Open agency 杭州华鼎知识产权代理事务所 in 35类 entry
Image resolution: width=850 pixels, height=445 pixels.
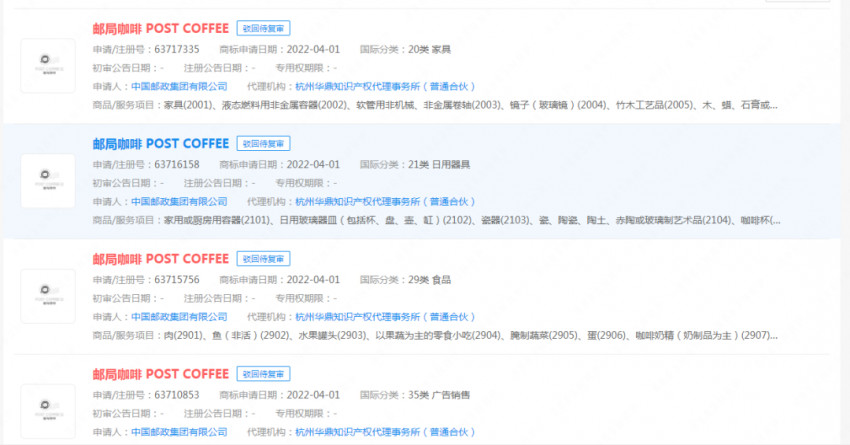[x=385, y=432]
